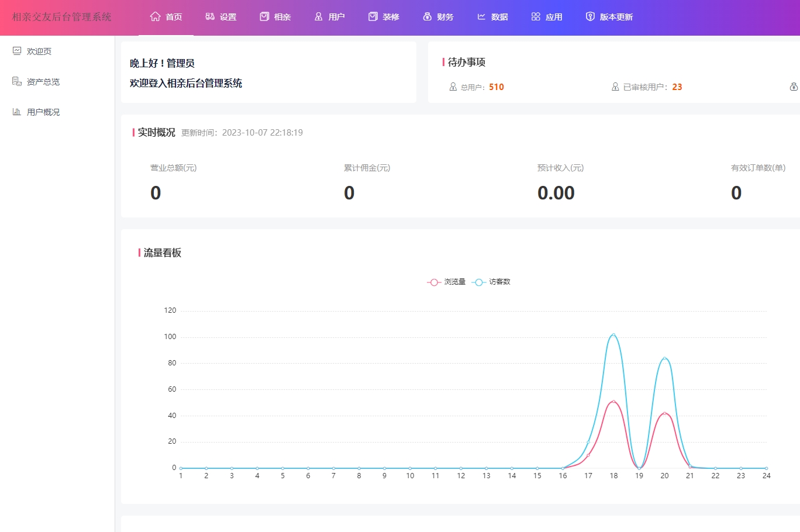800x532 pixels.
Task: Click the 版本更新 shield icon
Action: click(590, 17)
